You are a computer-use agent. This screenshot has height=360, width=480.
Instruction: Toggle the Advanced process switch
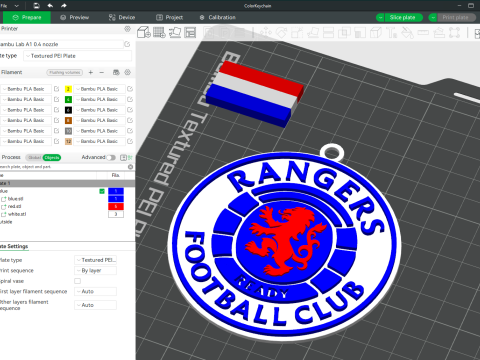pos(111,157)
